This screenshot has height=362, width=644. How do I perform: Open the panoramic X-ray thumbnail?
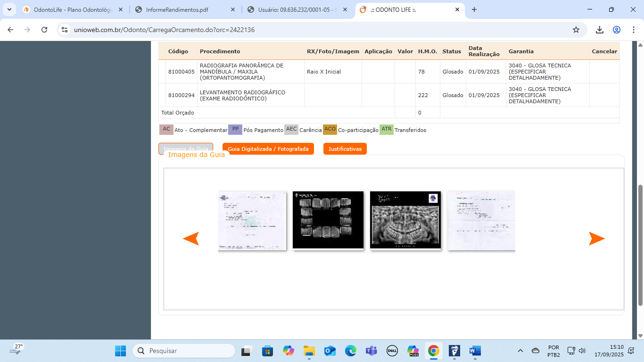click(405, 220)
